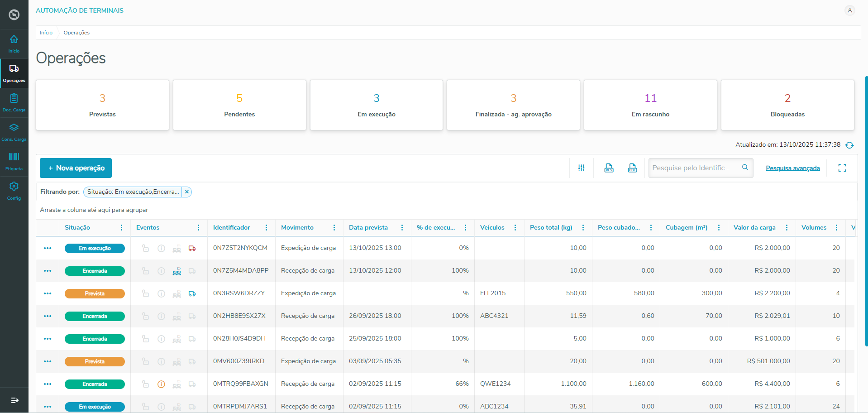
Task: Click the refresh icon beside update timestamp
Action: (x=849, y=145)
